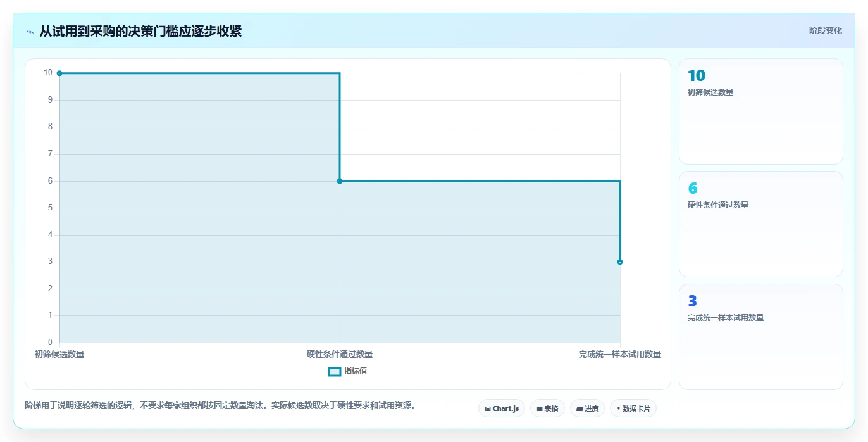Click the x-axis label 初筛候选数量
The width and height of the screenshot is (868, 442).
[x=59, y=354]
